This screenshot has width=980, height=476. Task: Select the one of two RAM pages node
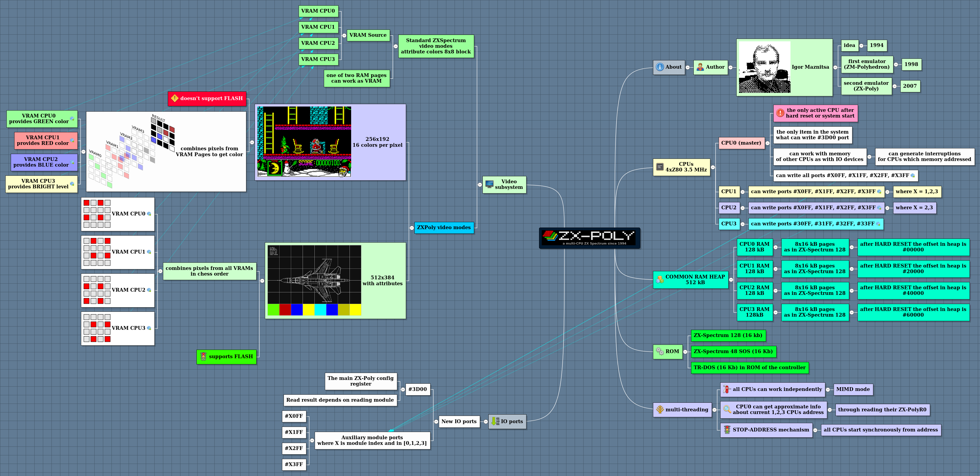coord(357,78)
